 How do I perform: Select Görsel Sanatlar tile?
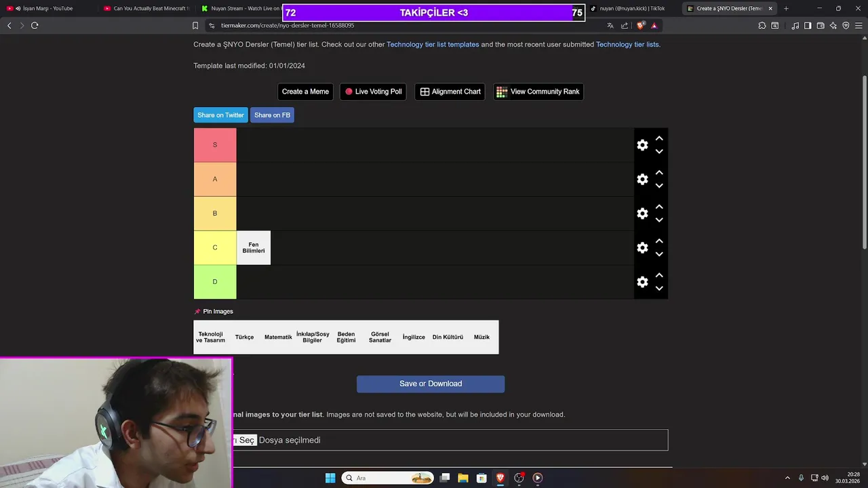[380, 337]
